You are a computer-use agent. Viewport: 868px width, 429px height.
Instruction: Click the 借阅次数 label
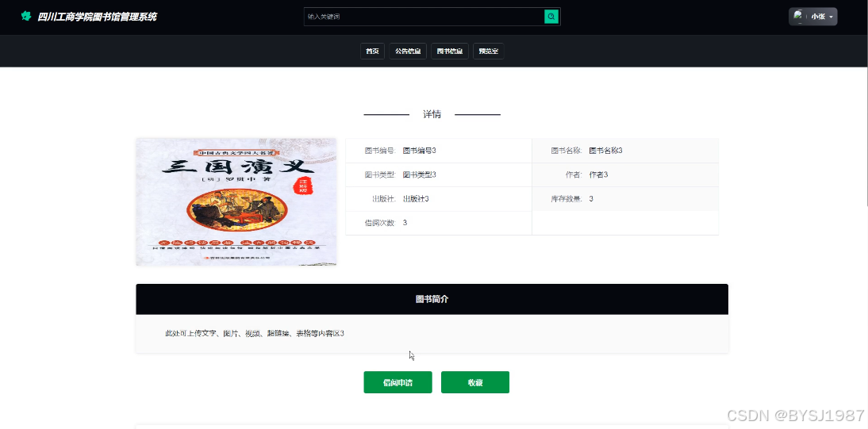380,223
